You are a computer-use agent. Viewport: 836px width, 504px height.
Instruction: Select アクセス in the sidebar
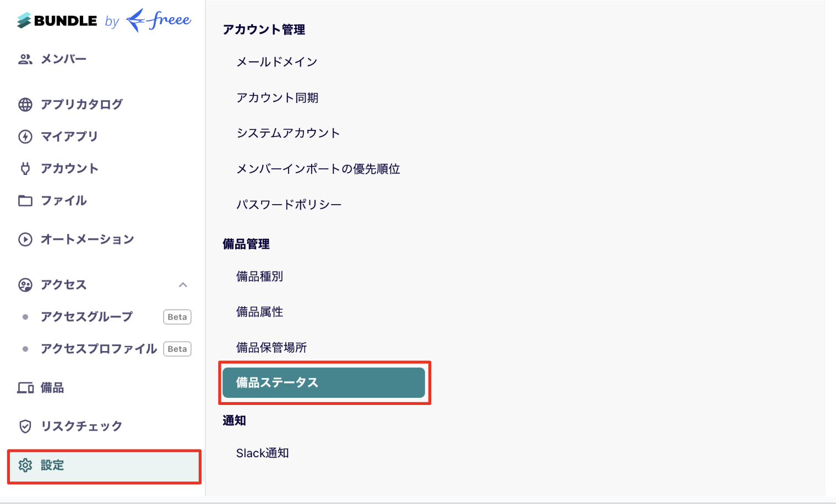click(x=64, y=285)
